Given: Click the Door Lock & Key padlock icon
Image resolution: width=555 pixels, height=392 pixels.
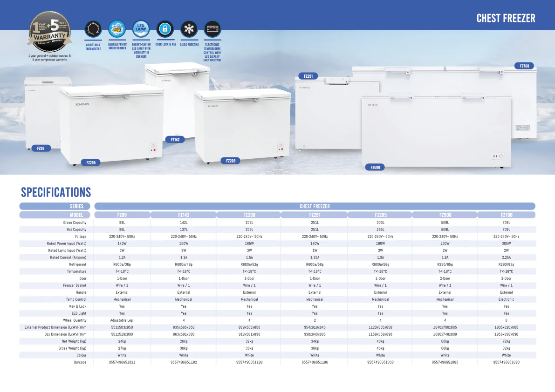Looking at the screenshot, I should point(165,29).
